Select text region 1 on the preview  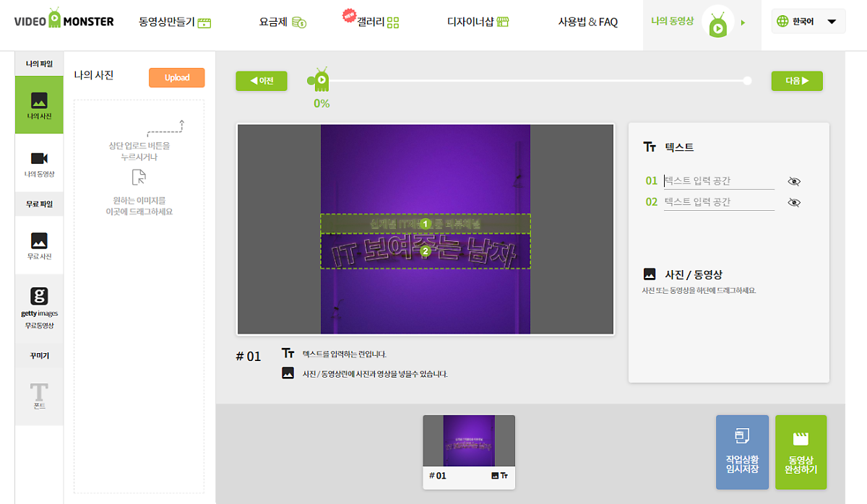click(426, 224)
